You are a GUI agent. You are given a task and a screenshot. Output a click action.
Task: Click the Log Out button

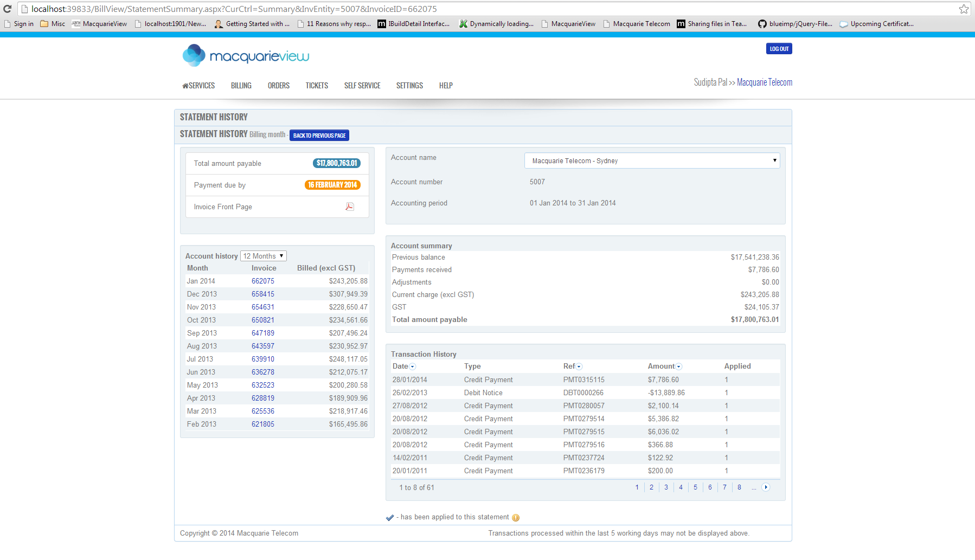click(x=779, y=49)
